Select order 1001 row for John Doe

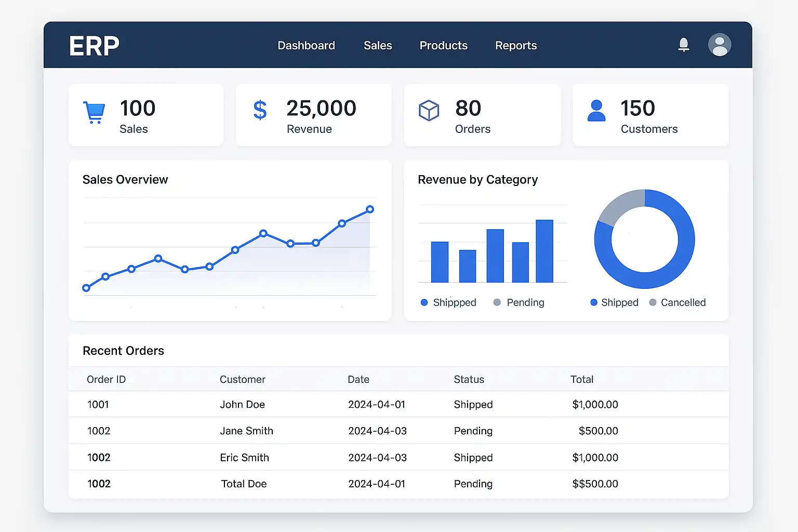tap(98, 404)
